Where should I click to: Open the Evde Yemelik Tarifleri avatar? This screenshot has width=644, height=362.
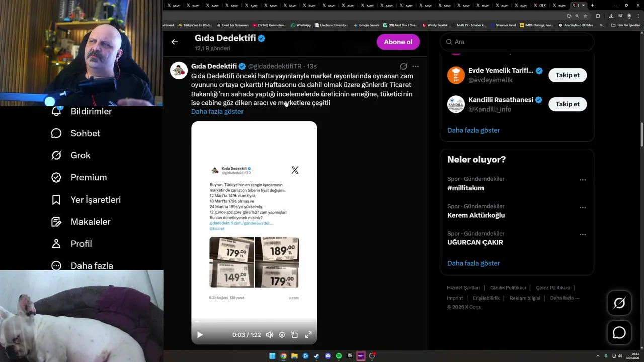pos(456,75)
